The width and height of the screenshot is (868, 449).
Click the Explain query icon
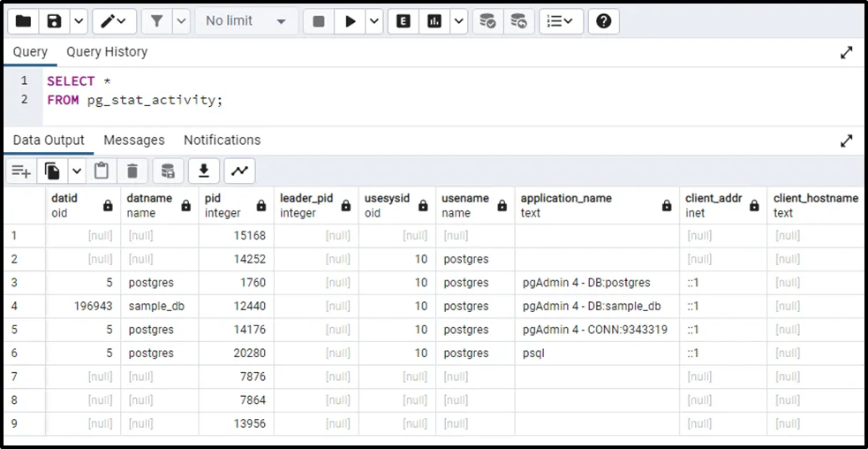click(404, 21)
